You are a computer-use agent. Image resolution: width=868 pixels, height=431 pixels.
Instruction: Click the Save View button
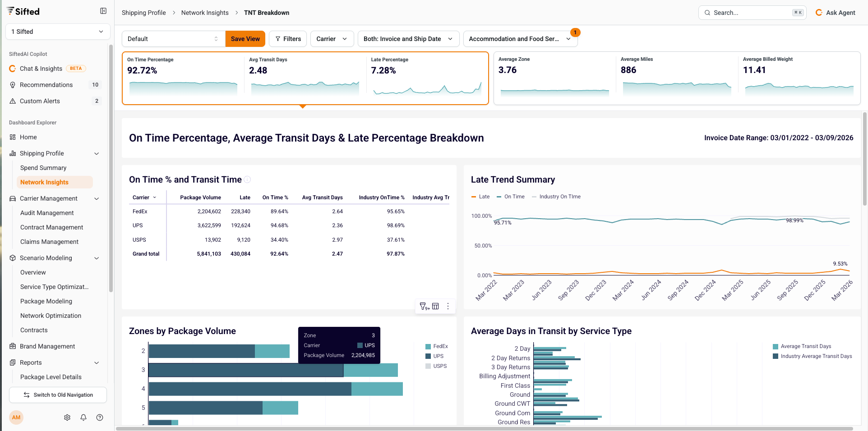point(245,39)
